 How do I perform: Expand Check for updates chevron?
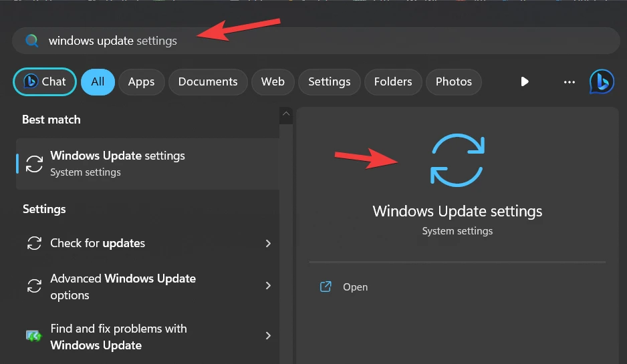click(x=268, y=243)
